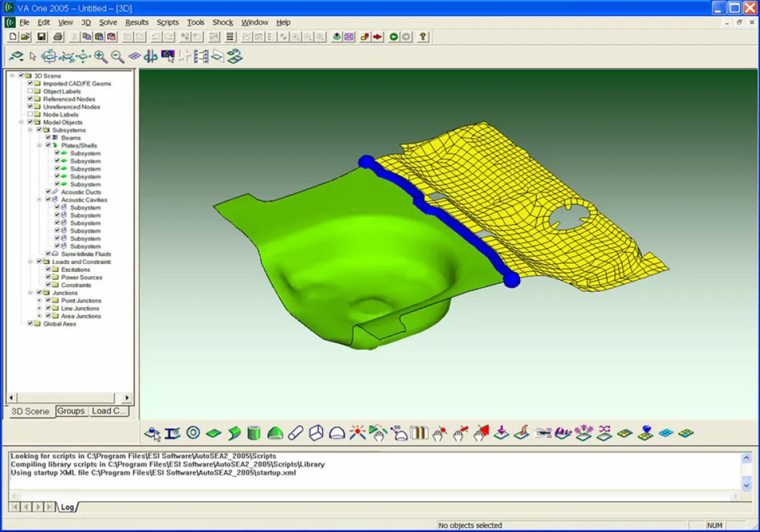
Task: Click the Print icon
Action: pos(58,37)
